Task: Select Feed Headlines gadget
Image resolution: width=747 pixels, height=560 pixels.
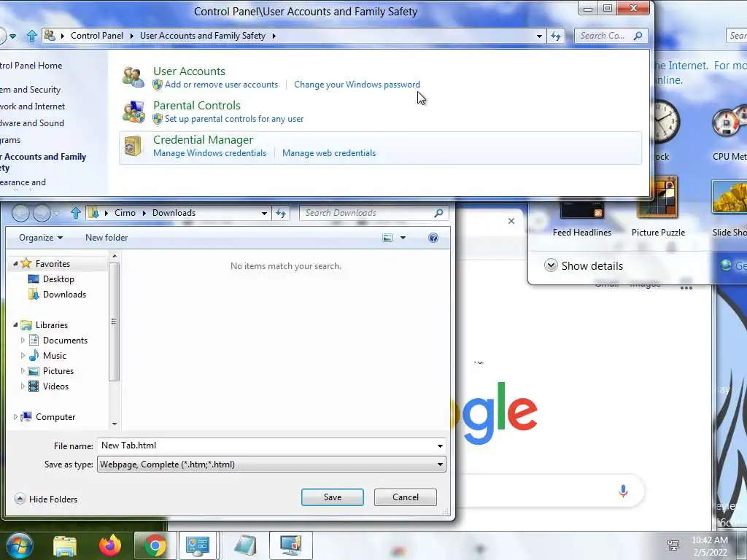Action: click(x=581, y=219)
